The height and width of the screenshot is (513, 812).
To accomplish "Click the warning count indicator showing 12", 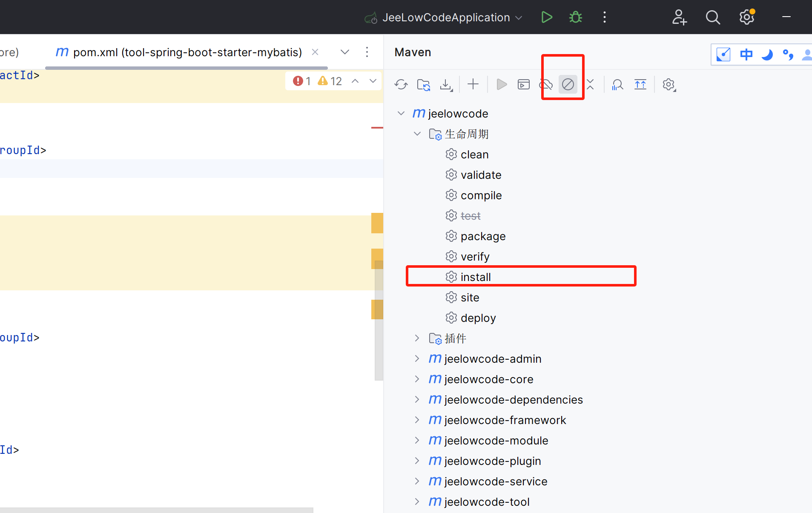I will point(330,81).
